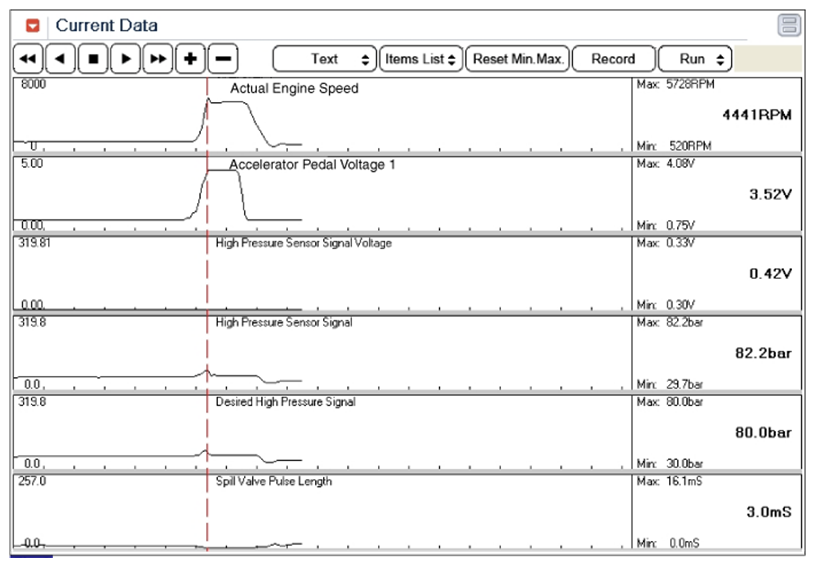Select the Accelerator Pedal Voltage 1 graph

[x=320, y=194]
